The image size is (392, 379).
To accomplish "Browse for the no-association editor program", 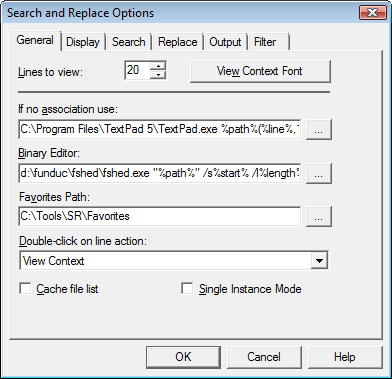I will point(318,129).
